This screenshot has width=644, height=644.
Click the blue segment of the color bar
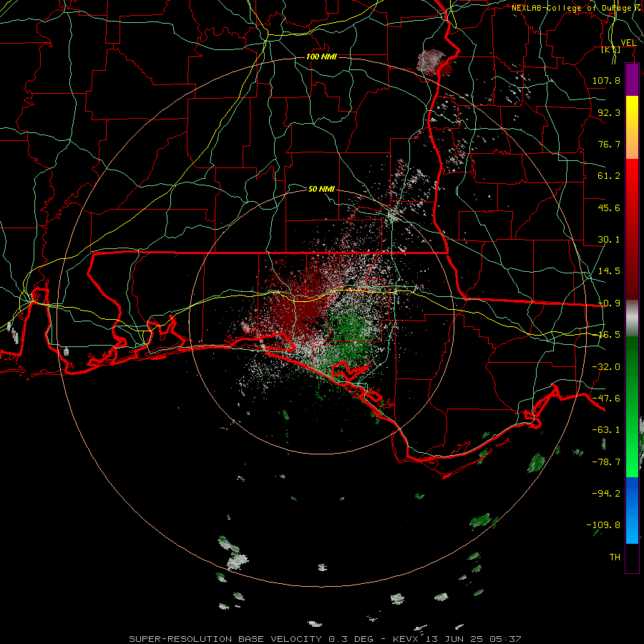(632, 510)
